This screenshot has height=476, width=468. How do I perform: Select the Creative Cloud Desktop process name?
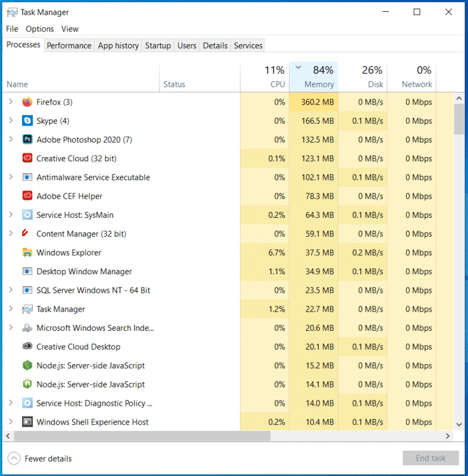79,347
